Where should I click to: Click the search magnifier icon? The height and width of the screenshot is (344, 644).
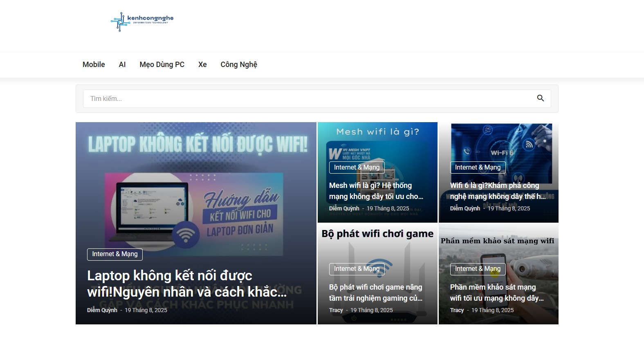(540, 98)
